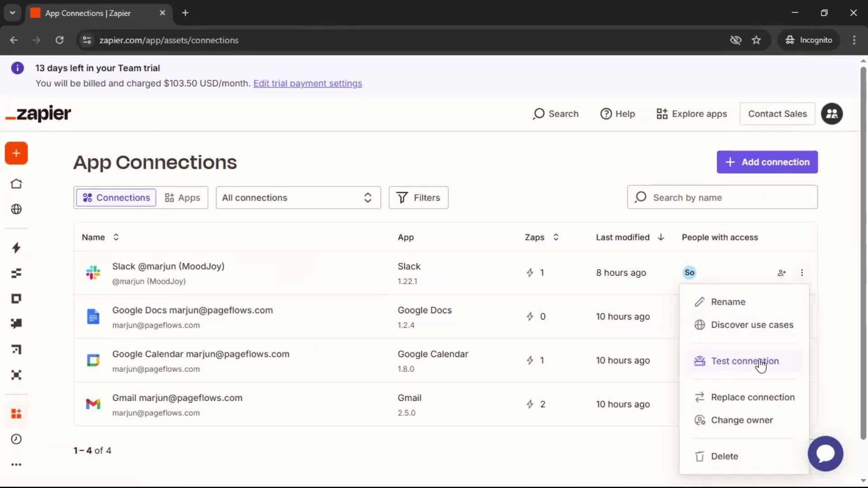Click the orange Create plus button in sidebar
Screen dimensions: 868x488
(16, 153)
